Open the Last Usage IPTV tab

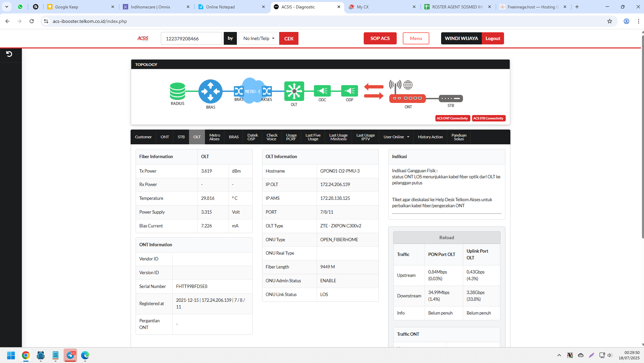point(365,137)
